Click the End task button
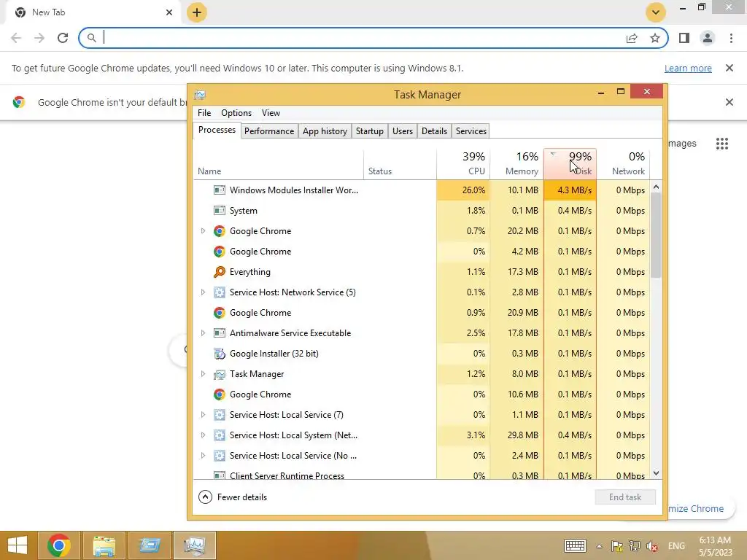 point(625,497)
